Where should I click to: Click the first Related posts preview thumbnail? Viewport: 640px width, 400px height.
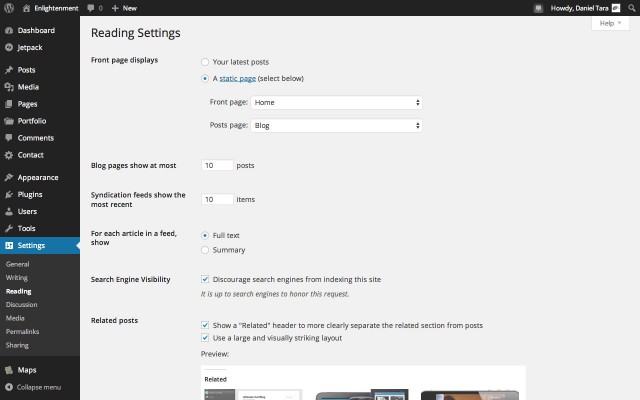(253, 394)
